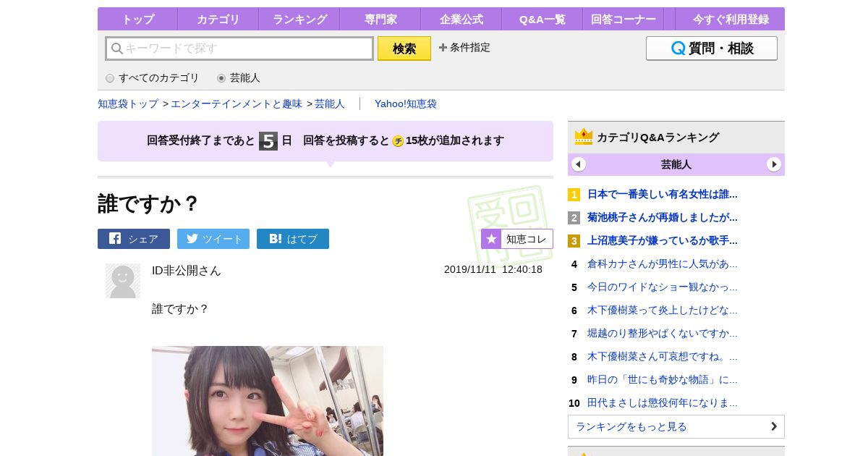Click the 5 days remaining counter

(x=268, y=140)
